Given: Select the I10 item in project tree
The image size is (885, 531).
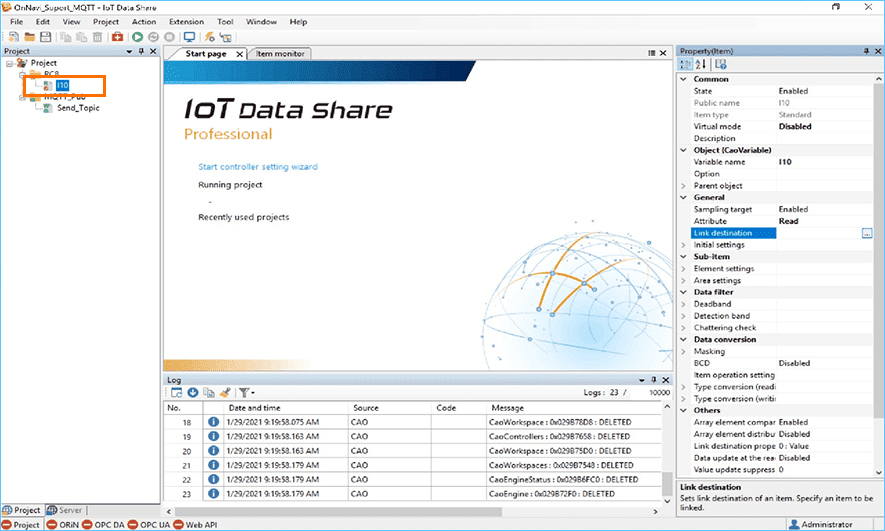Looking at the screenshot, I should pos(62,85).
